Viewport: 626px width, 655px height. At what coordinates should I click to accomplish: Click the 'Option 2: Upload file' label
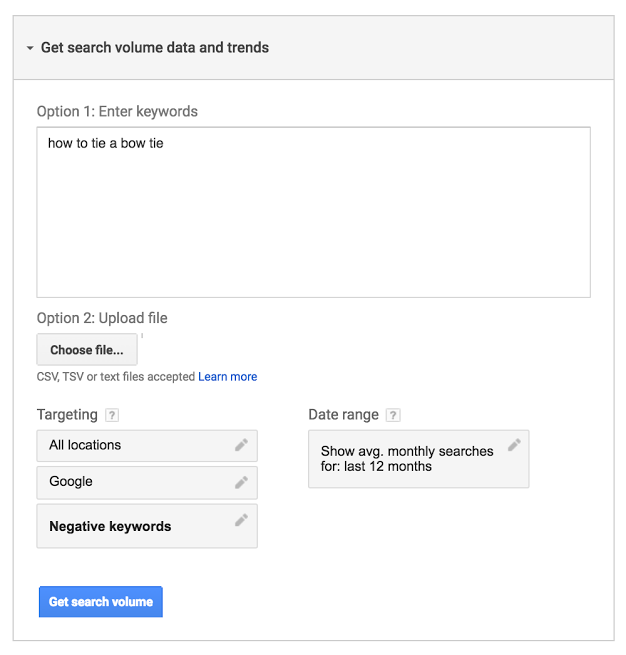[102, 318]
